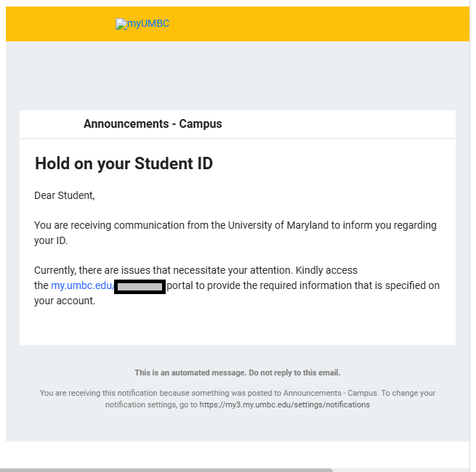Click footer text "You are receiving this notification"
The width and height of the screenshot is (476, 472).
(109, 393)
